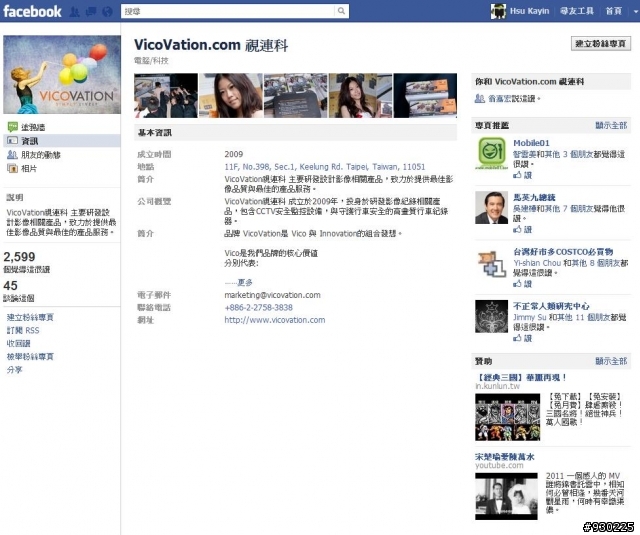This screenshot has height=535, width=640.
Task: Open 台灣好市多COSTCO必買物 page link
Action: coord(563,252)
